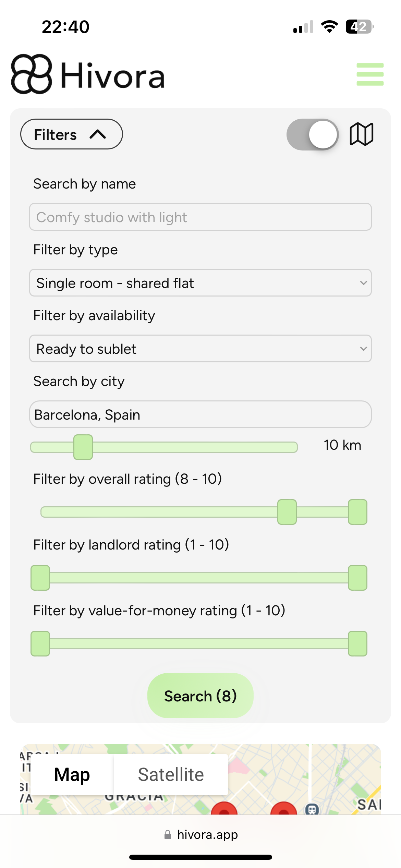The height and width of the screenshot is (868, 401).
Task: Click the left red map marker
Action: [224, 809]
